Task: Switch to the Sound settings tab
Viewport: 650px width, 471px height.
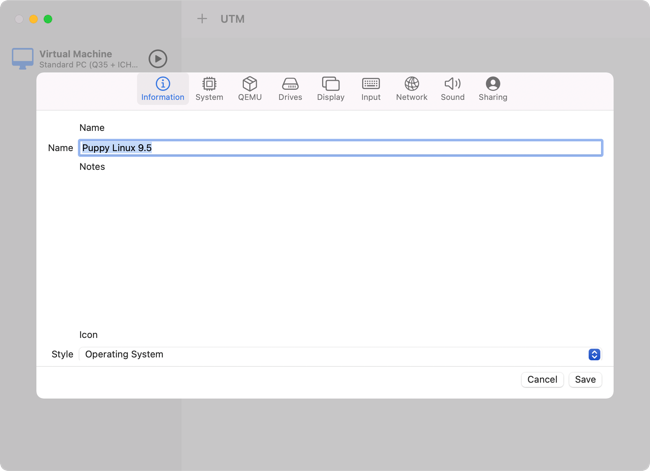Action: 452,89
